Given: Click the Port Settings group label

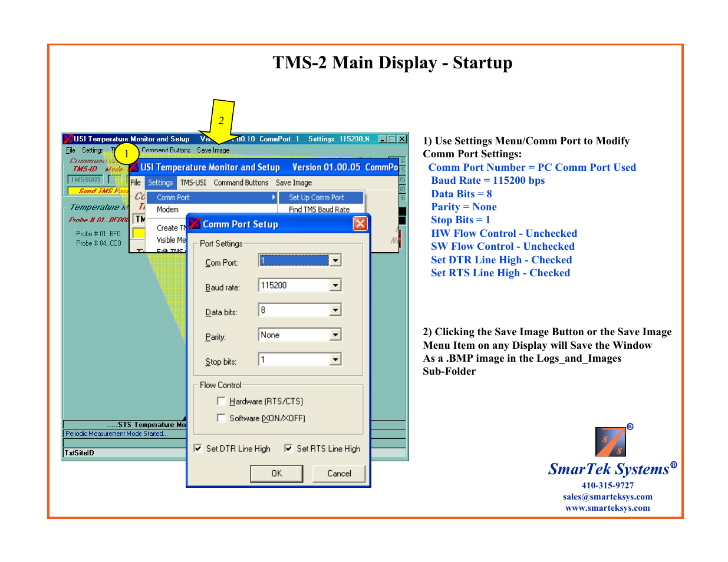Looking at the screenshot, I should (221, 243).
